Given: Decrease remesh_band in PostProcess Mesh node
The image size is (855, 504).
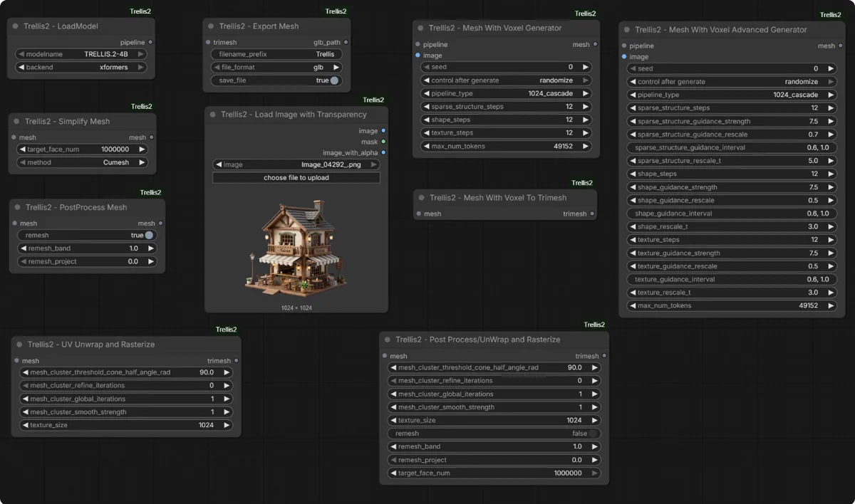Looking at the screenshot, I should pos(24,248).
